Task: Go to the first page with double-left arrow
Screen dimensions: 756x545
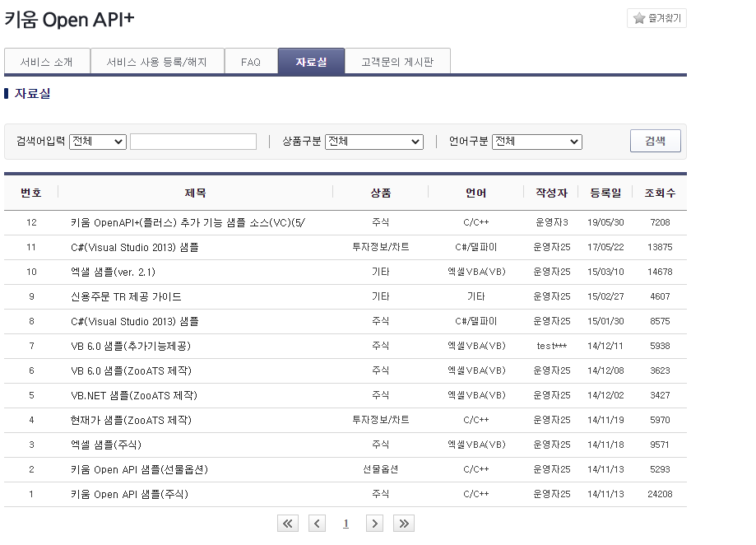Action: click(288, 524)
